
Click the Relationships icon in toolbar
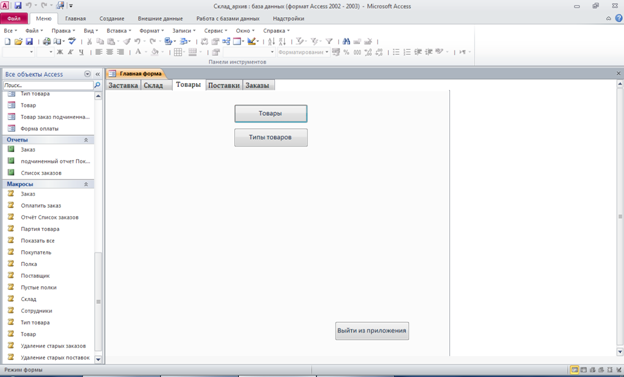pyautogui.click(x=226, y=41)
